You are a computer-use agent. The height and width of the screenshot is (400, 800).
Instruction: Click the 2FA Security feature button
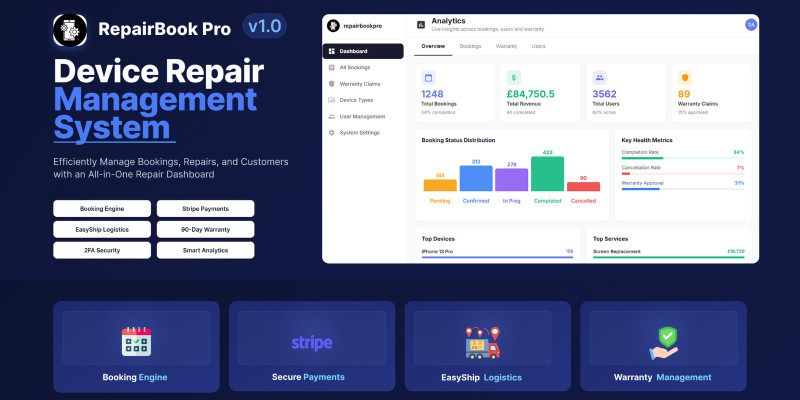101,250
